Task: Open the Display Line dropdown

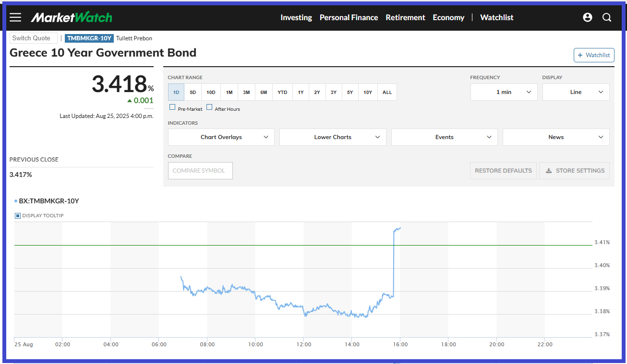Action: click(576, 92)
